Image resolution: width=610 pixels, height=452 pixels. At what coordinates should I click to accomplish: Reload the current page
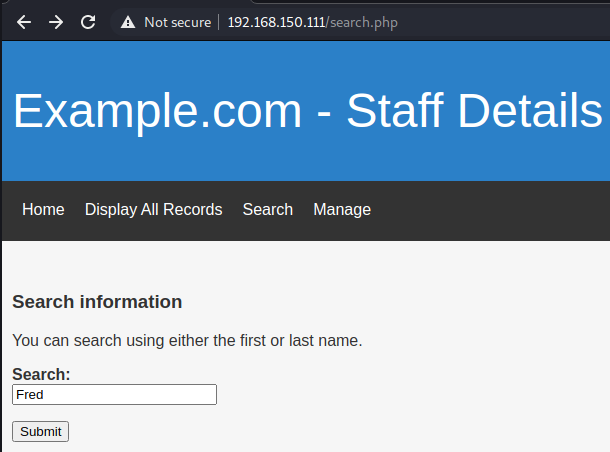[88, 22]
